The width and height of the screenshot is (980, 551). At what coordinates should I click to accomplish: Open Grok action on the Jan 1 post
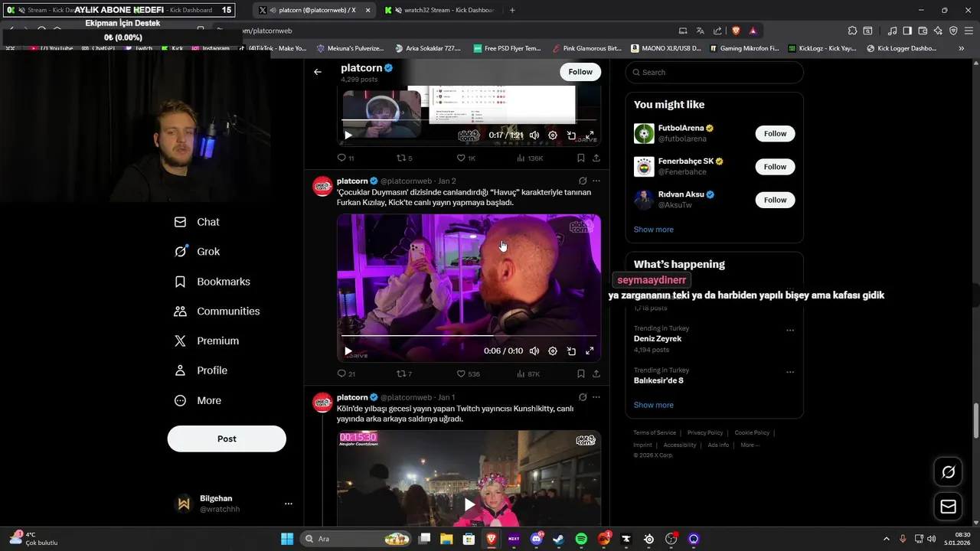(583, 397)
